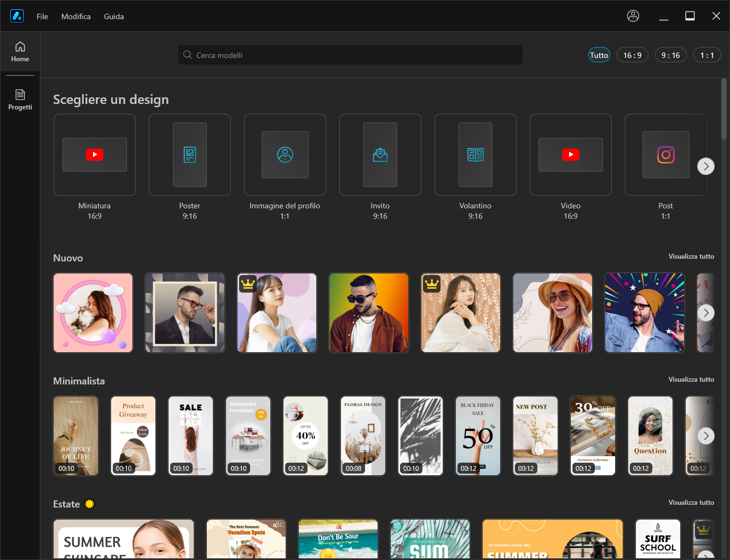Open the Don't Be Sour template

tap(338, 539)
